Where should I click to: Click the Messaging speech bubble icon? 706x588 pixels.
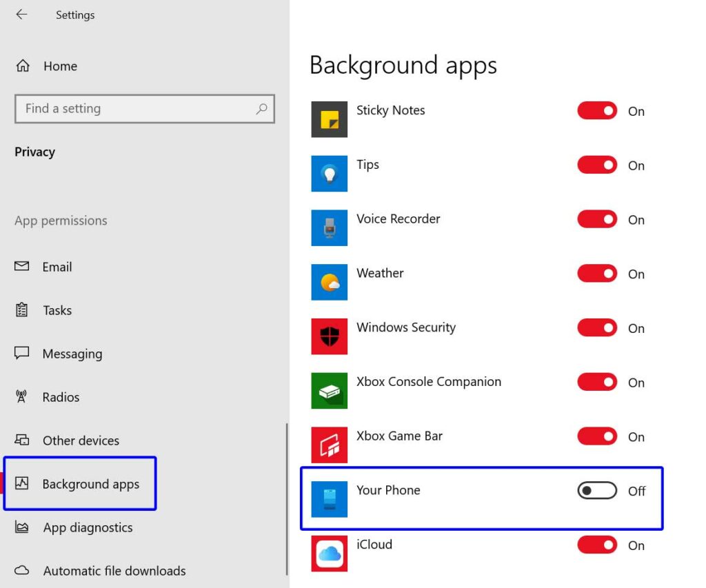point(21,352)
